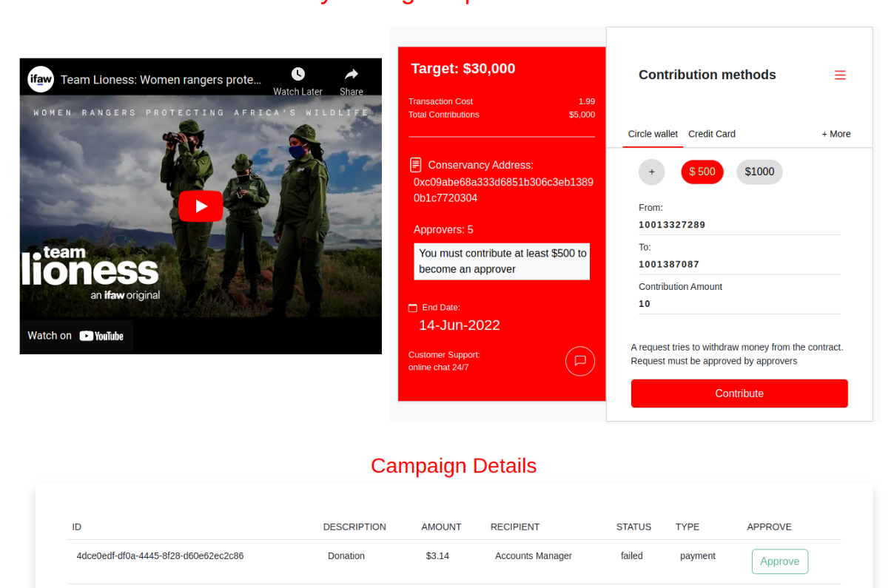
Task: Open the red hamburger menu icon
Action: click(x=840, y=75)
